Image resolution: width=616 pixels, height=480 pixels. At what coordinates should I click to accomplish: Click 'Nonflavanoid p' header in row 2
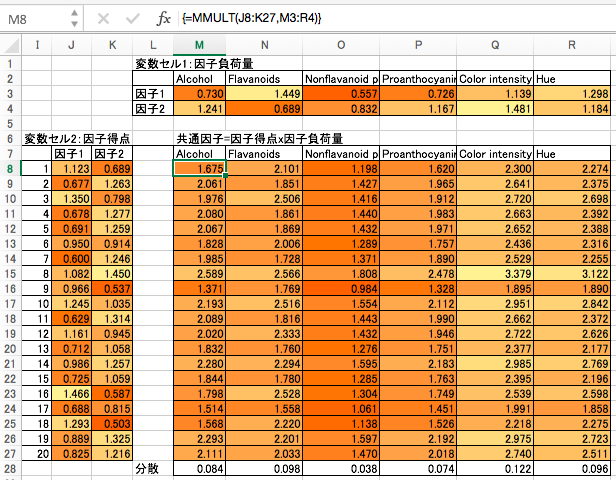pyautogui.click(x=341, y=79)
